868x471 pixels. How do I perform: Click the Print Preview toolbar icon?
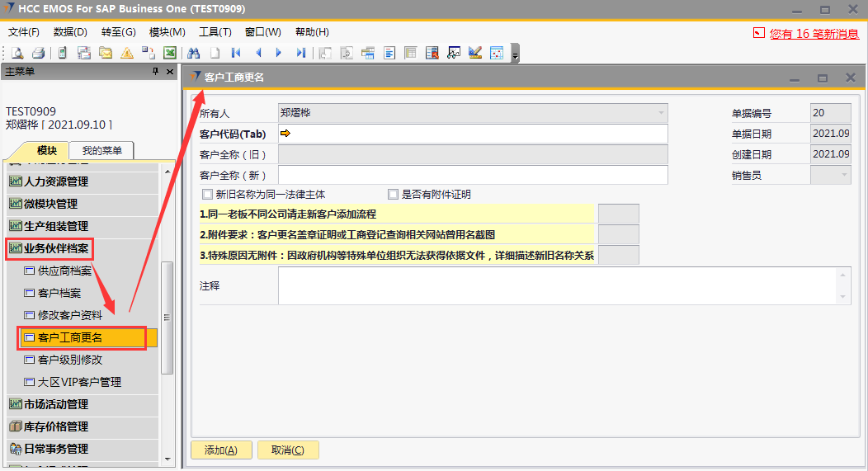point(17,53)
